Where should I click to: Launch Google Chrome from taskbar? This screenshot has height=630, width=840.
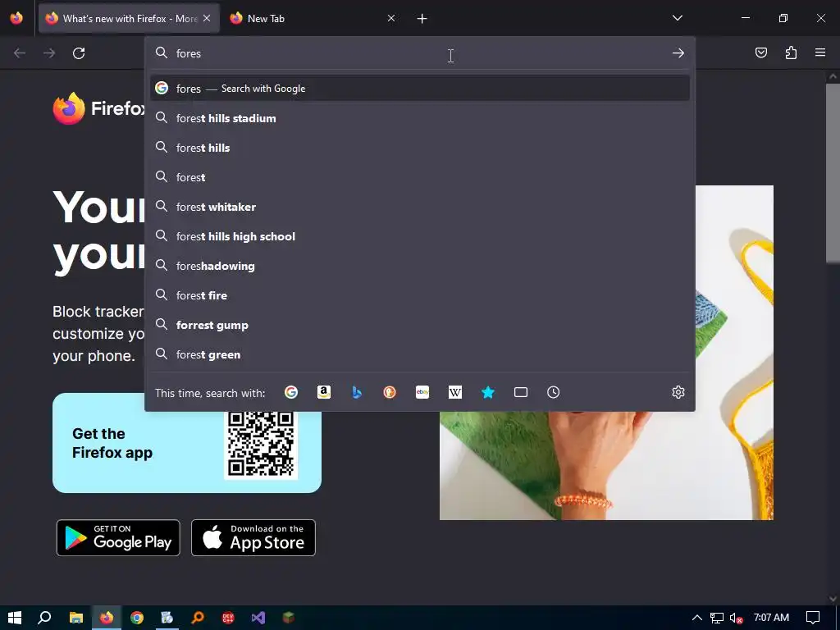pyautogui.click(x=137, y=618)
